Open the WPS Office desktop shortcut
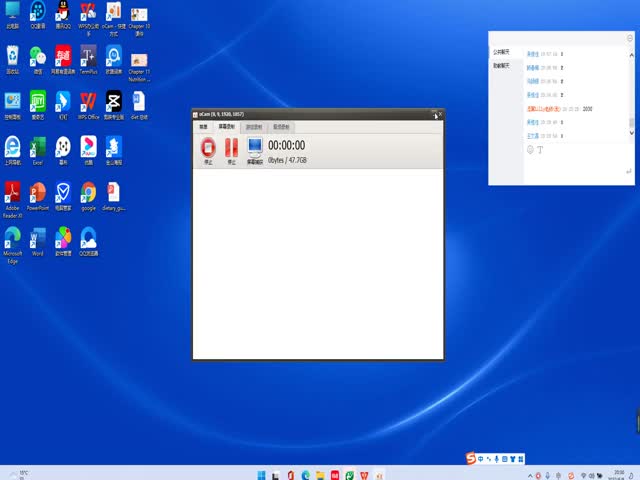Image resolution: width=640 pixels, height=480 pixels. coord(88,102)
